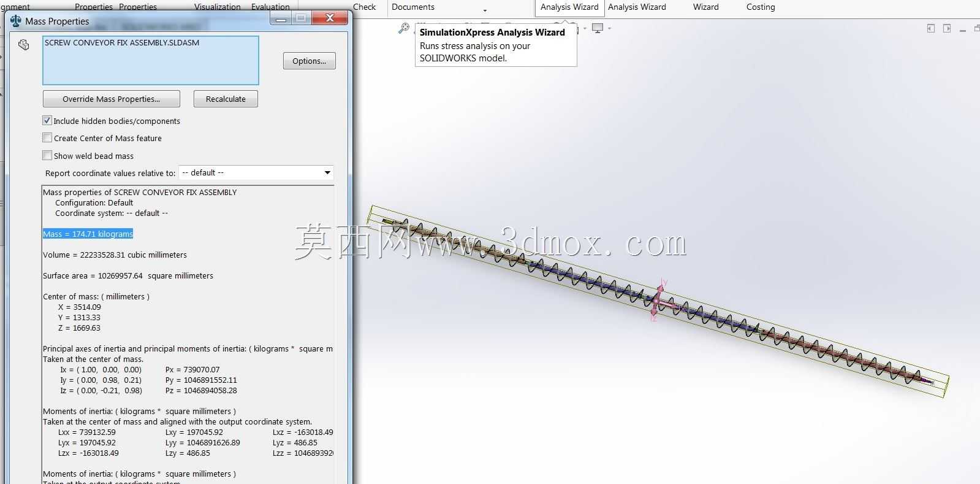Click the 'Lzy = 486.85' inertia value

[188, 453]
